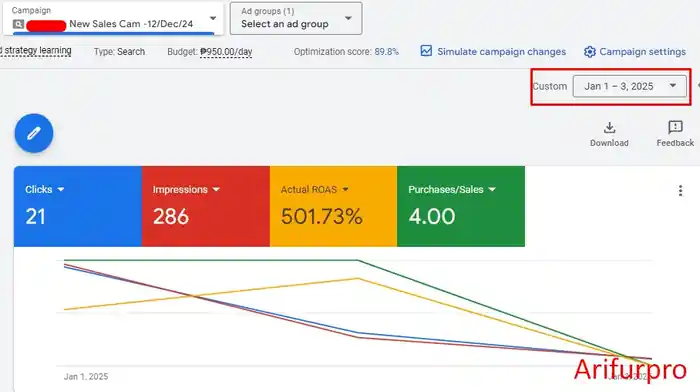Open the Campaign selector dropdown

113,18
